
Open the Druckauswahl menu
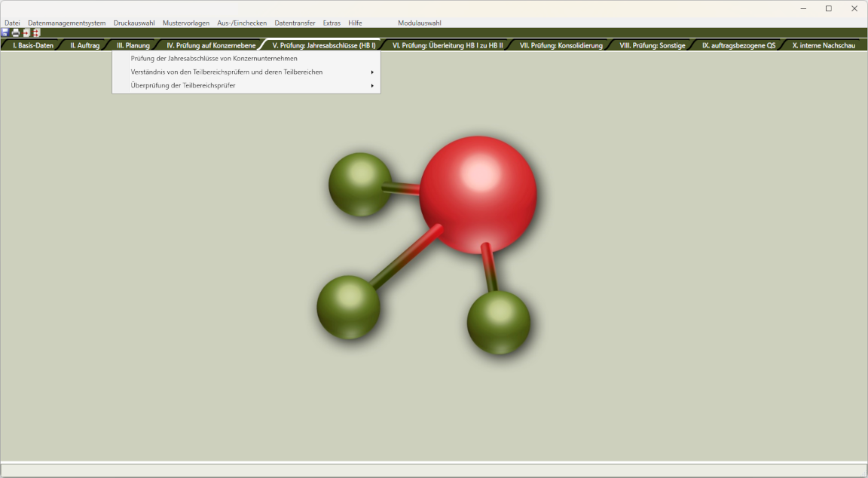pos(134,23)
